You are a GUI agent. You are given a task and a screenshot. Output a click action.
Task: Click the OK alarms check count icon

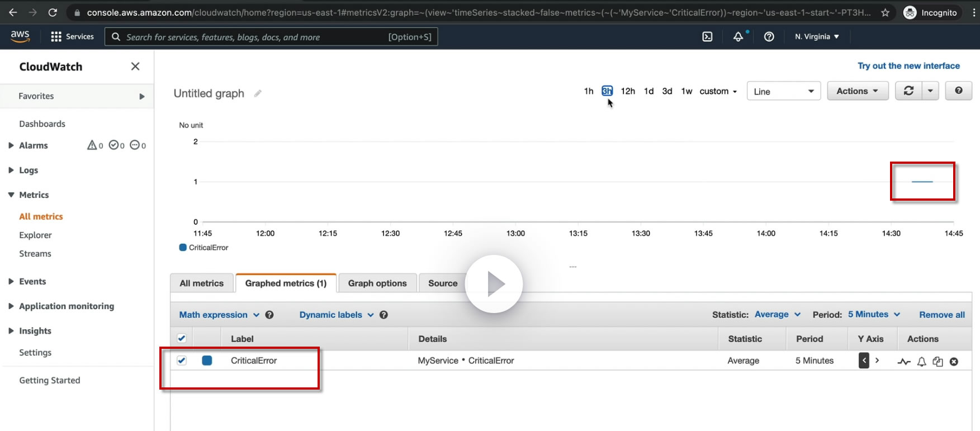117,145
